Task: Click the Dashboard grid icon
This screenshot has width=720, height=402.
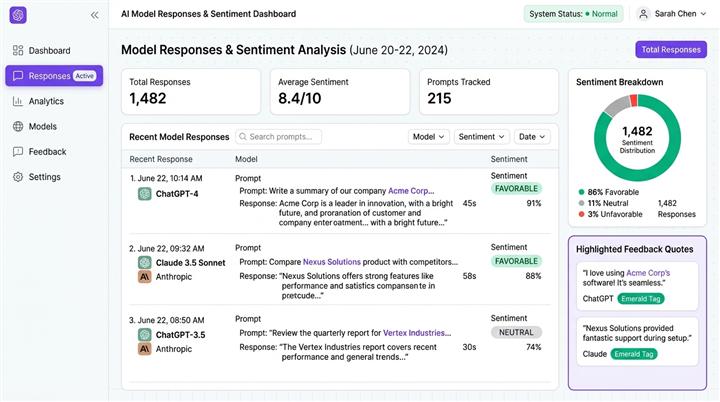Action: (x=18, y=51)
